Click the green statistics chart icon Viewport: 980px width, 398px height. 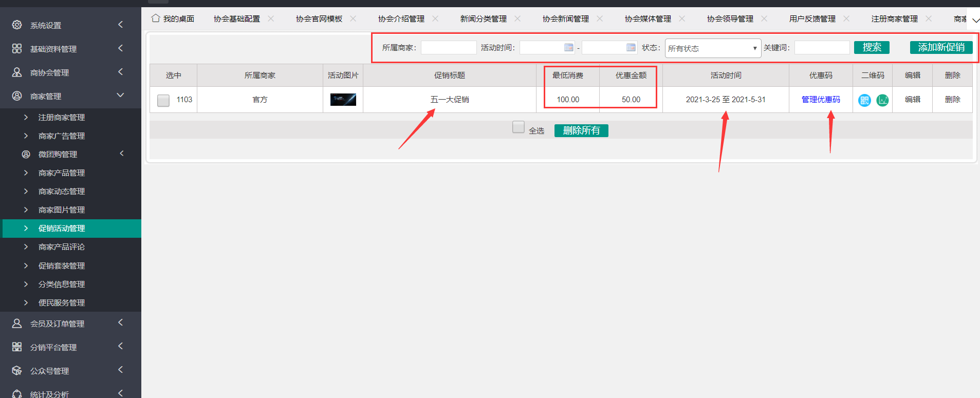pos(882,100)
